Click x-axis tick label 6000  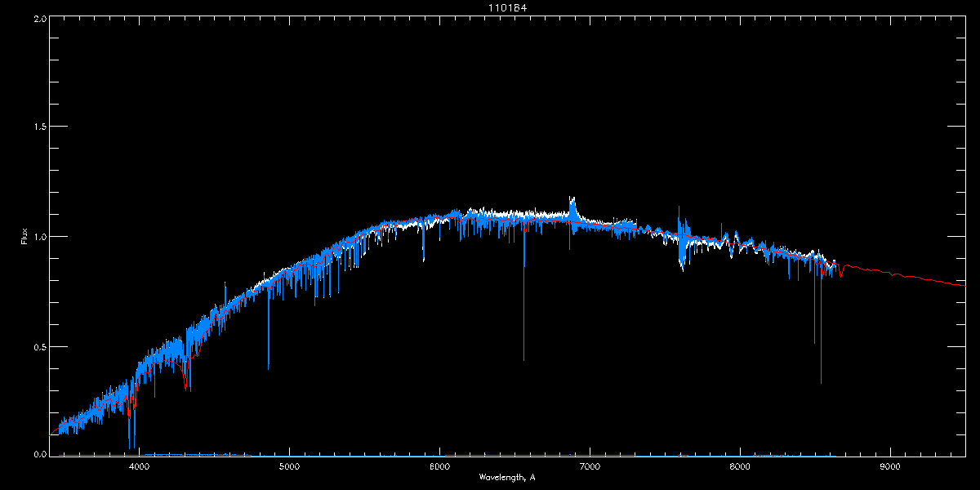click(x=439, y=467)
